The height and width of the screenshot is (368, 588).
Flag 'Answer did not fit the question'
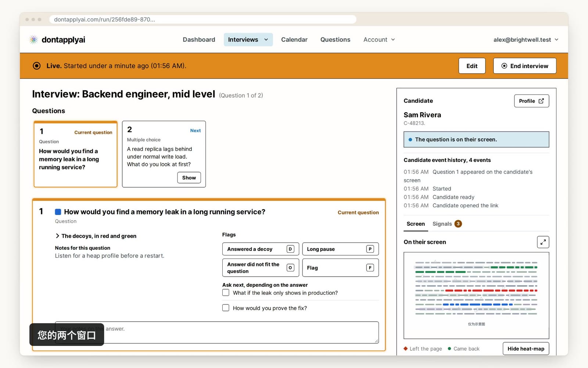point(261,268)
